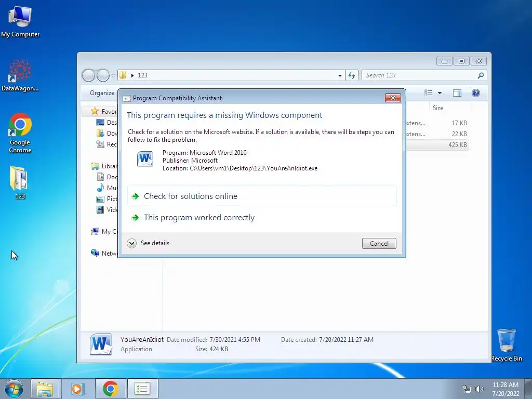The height and width of the screenshot is (399, 532).
Task: Select the file row sized 425 KB
Action: (437, 144)
